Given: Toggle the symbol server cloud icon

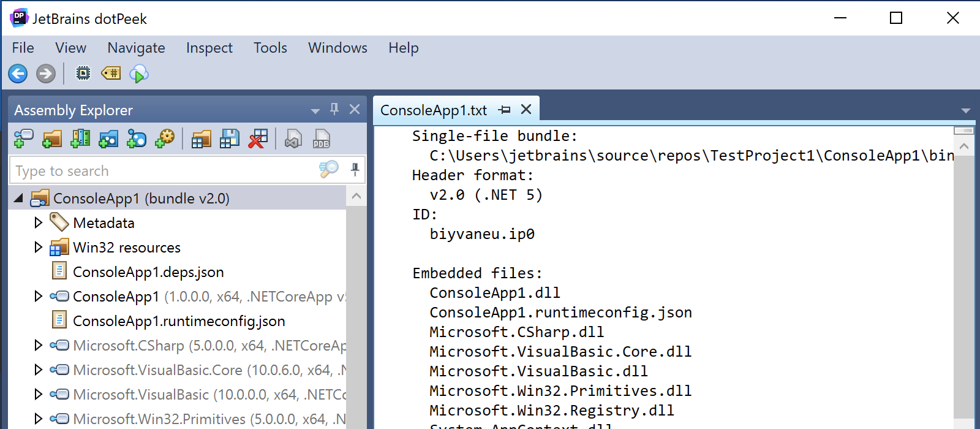Looking at the screenshot, I should [x=139, y=74].
